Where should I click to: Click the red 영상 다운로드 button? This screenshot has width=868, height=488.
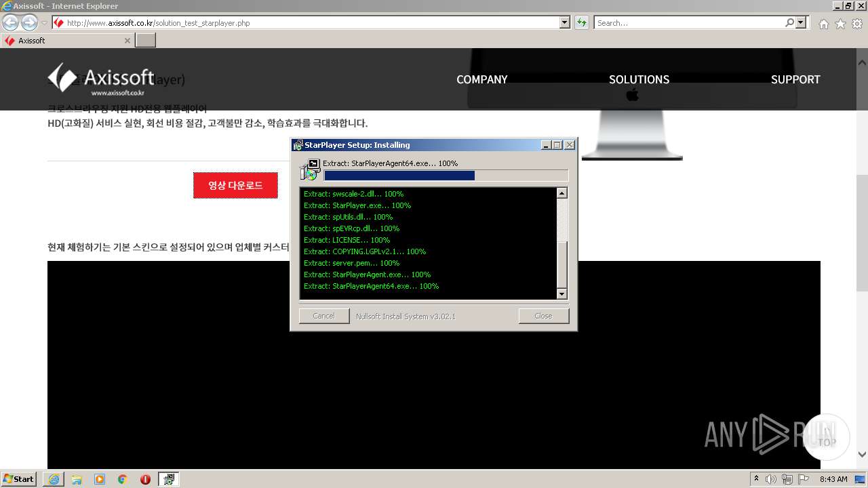pos(235,185)
